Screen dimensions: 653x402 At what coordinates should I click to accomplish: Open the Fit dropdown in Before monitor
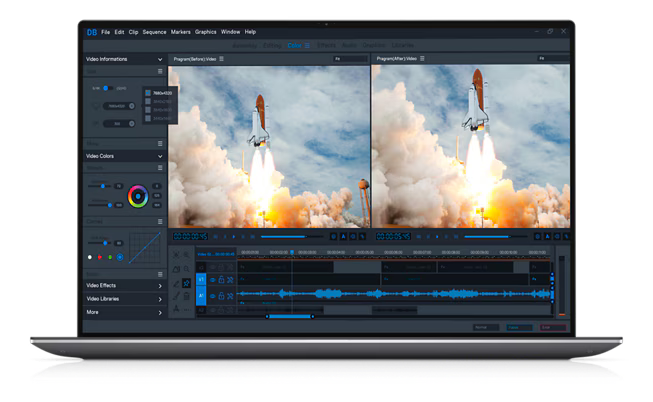click(x=350, y=59)
